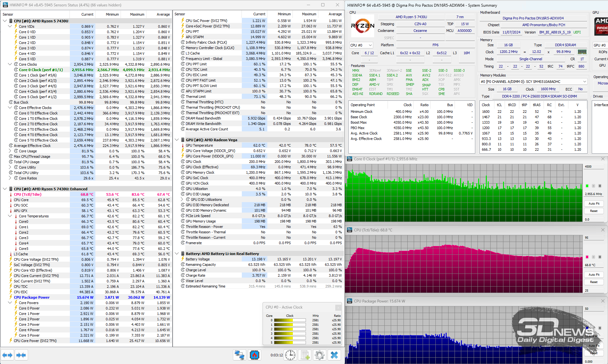This screenshot has width=608, height=364.
Task: Open the remote network computers icon
Action: point(239,355)
